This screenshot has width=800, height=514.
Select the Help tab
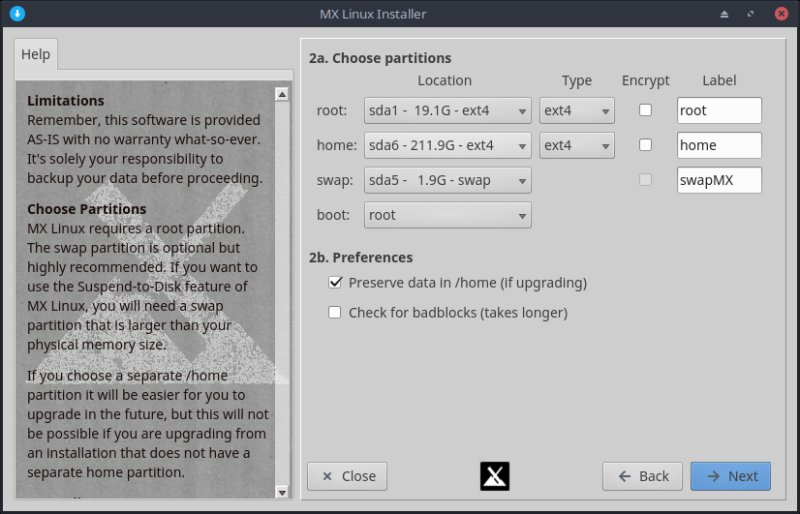point(36,54)
